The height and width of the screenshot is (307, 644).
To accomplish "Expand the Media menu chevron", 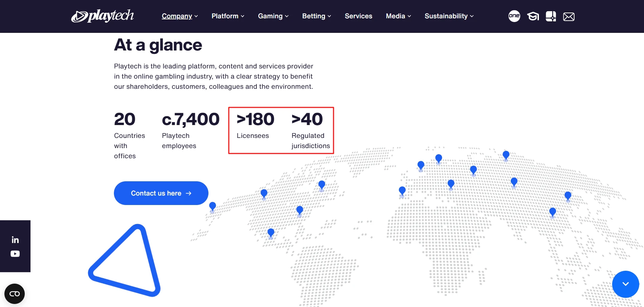I will point(409,16).
